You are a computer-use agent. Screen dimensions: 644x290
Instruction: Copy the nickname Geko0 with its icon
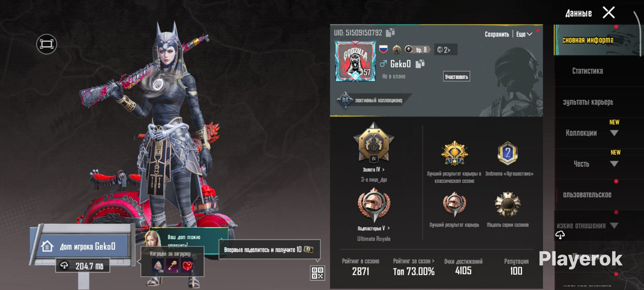click(420, 64)
